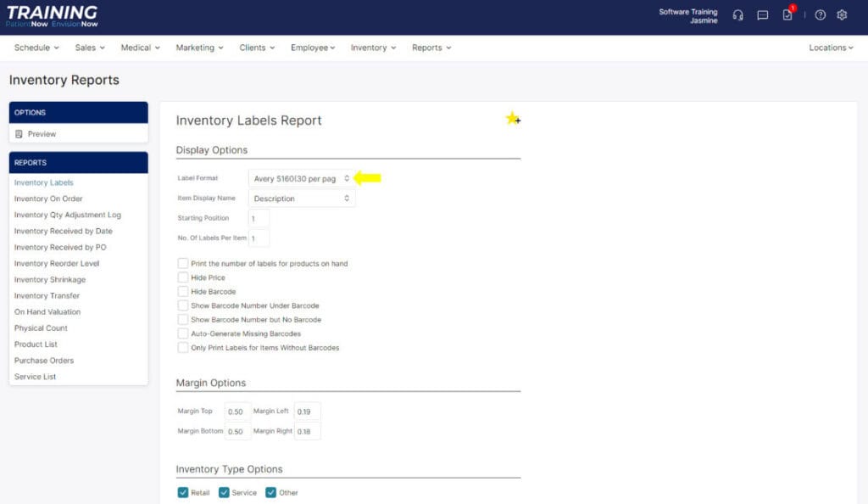Expand the Locations dropdown
This screenshot has height=504, width=868.
(831, 48)
